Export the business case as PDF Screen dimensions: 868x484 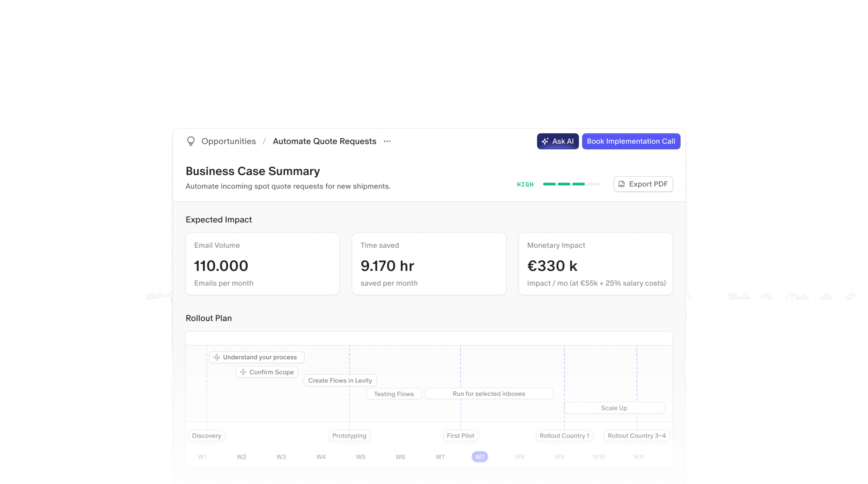coord(643,184)
